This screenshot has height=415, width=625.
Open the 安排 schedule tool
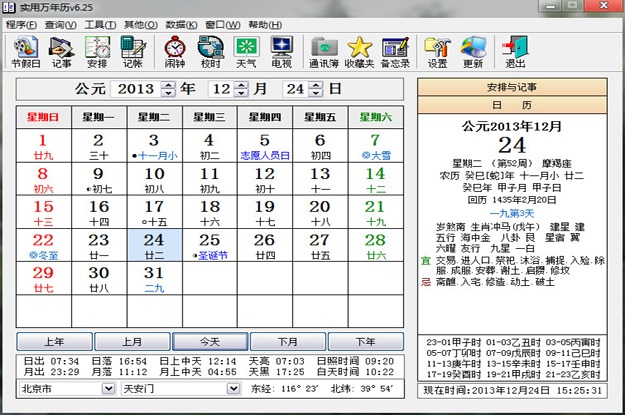pos(97,52)
